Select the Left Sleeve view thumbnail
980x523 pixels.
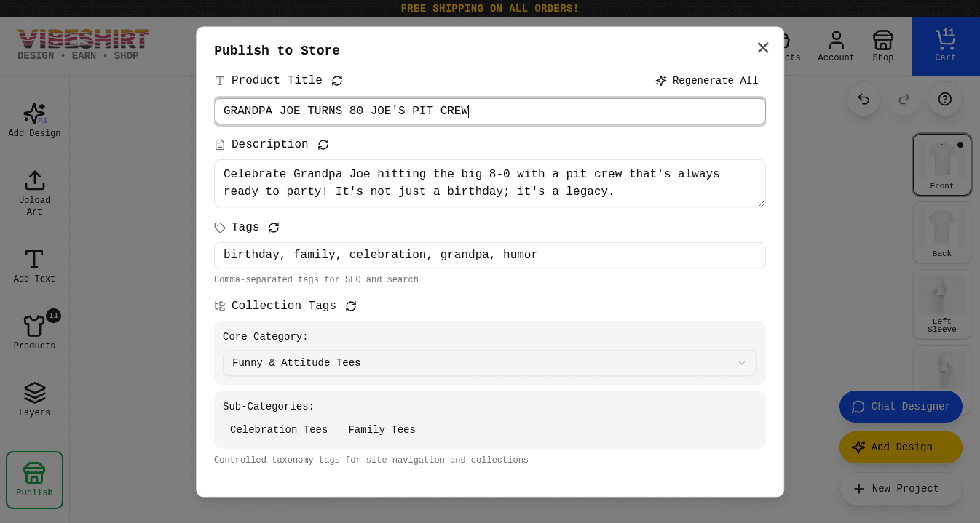(942, 305)
